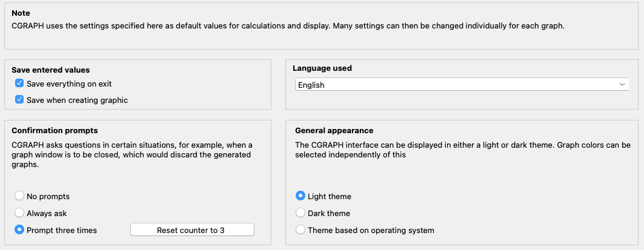Click the CGRAPH default settings note text
Image resolution: width=644 pixels, height=250 pixels.
pos(288,27)
